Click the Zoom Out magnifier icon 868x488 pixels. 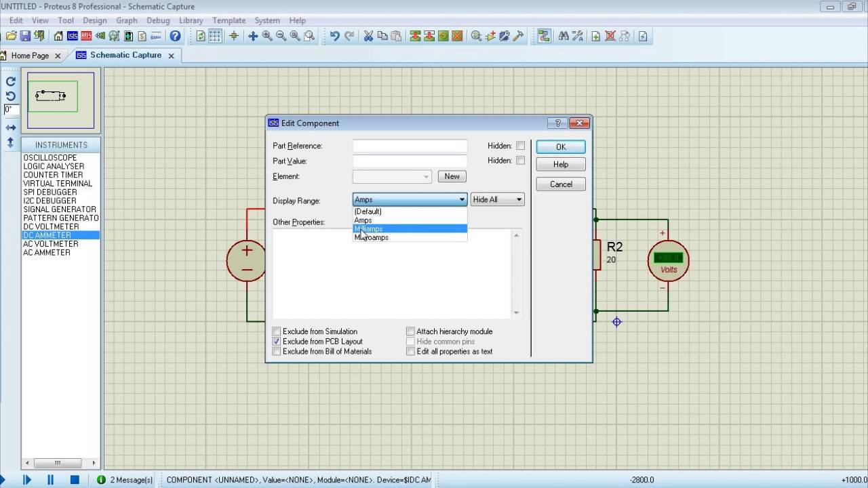pyautogui.click(x=281, y=36)
